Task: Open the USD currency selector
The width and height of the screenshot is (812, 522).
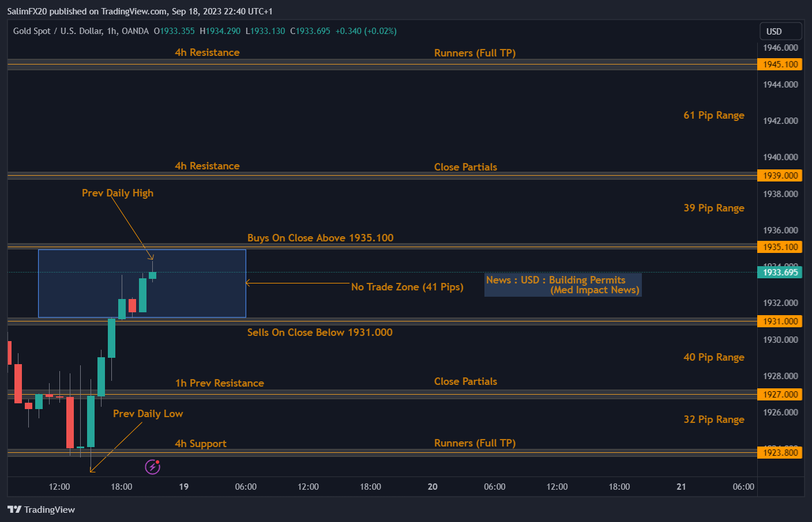Action: (x=780, y=31)
